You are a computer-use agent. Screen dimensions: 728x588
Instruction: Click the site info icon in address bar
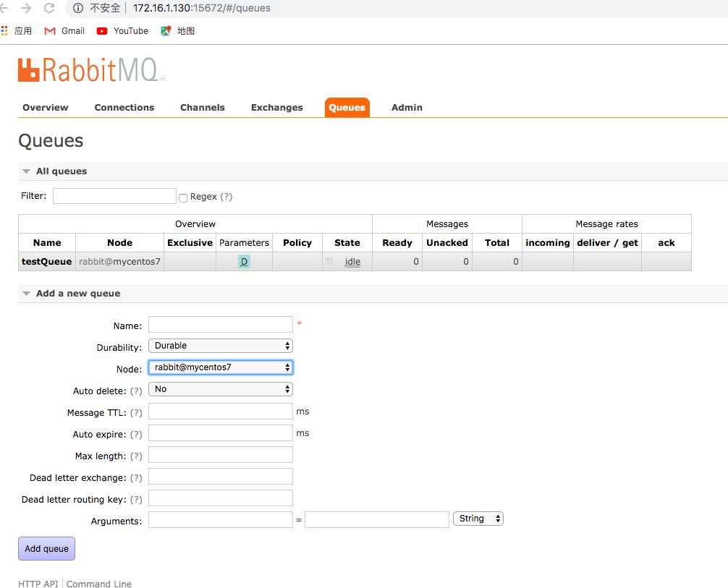tap(78, 8)
